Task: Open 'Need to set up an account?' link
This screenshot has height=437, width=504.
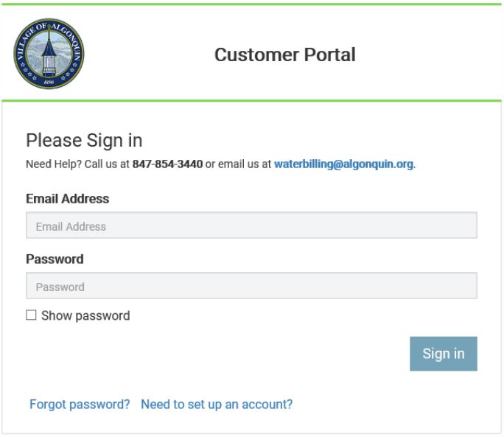Action: pos(217,404)
